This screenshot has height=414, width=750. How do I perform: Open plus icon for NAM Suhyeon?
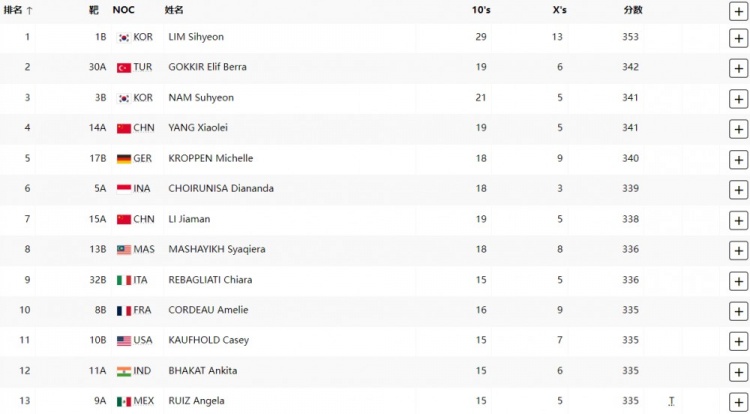[x=739, y=99]
